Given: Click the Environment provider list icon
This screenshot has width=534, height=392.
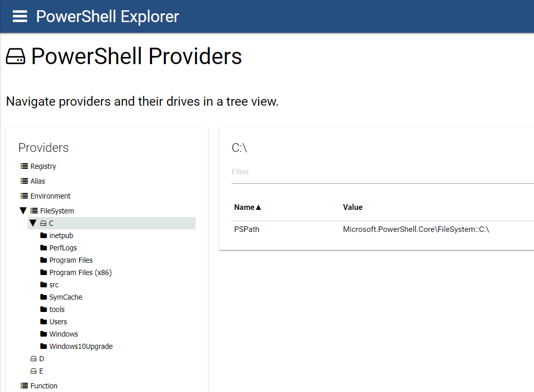Looking at the screenshot, I should click(x=24, y=196).
